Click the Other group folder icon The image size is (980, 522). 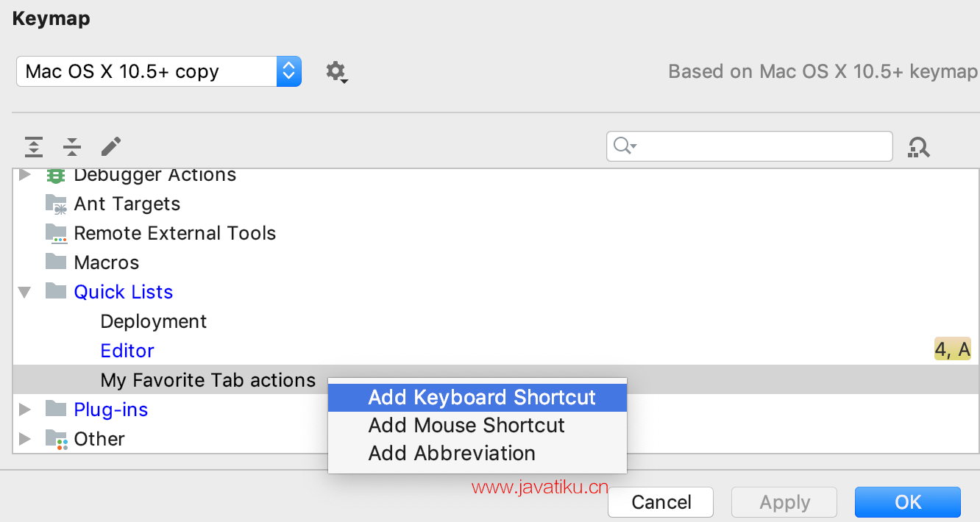[56, 439]
